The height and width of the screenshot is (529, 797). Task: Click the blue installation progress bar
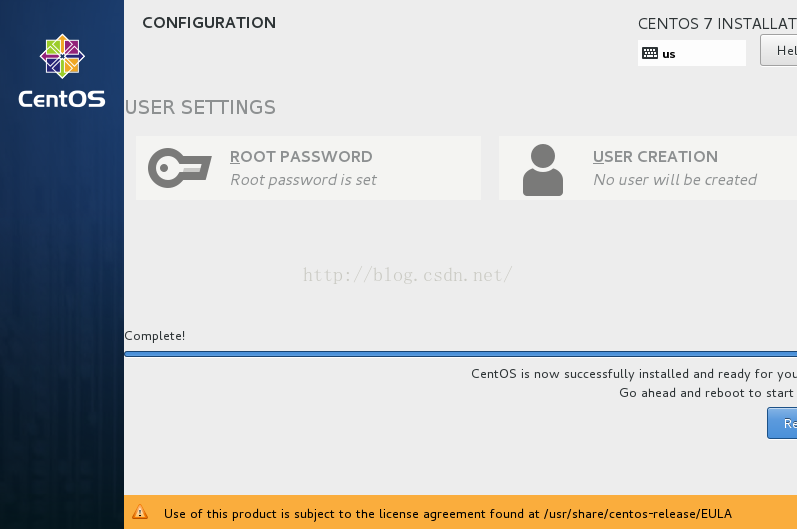pyautogui.click(x=461, y=354)
